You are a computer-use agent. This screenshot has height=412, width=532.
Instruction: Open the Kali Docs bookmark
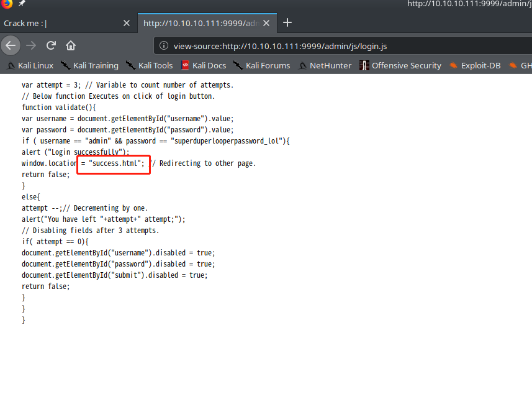point(204,65)
